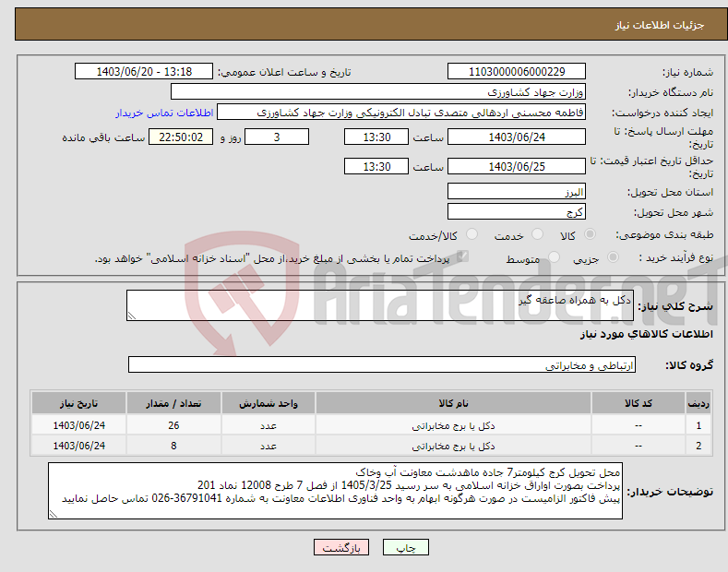
Task: Click the resize handle of buyer notes box
Action: click(54, 514)
